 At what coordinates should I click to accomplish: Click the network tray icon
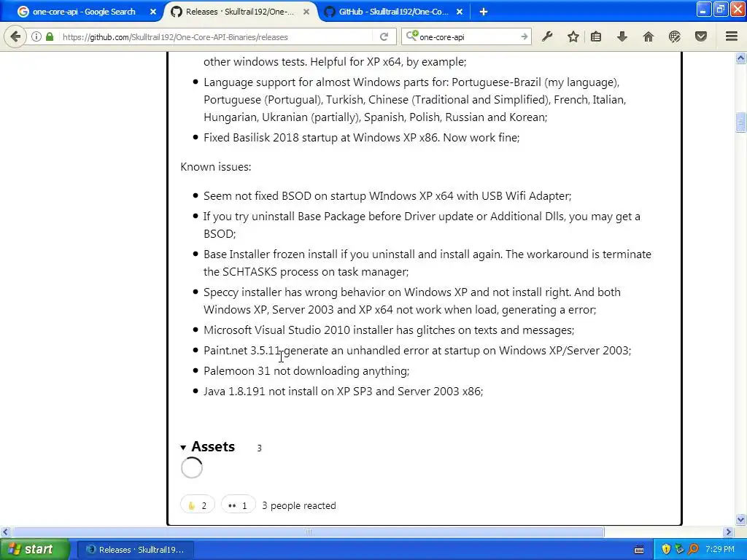click(x=679, y=550)
